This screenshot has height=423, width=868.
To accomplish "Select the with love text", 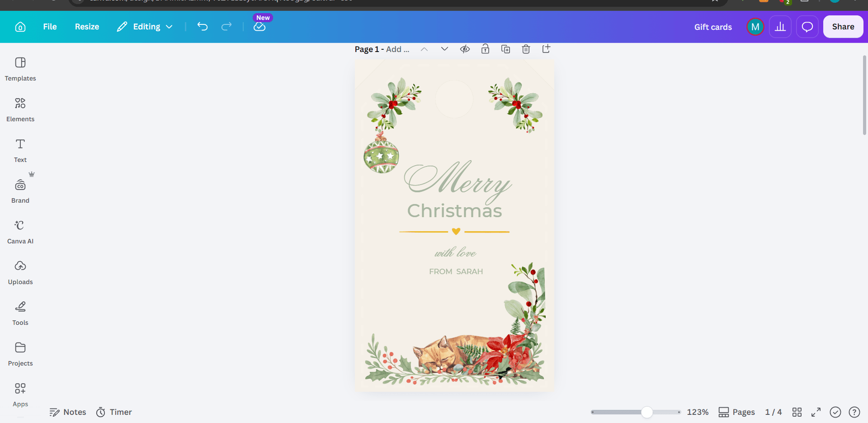I will tap(455, 252).
